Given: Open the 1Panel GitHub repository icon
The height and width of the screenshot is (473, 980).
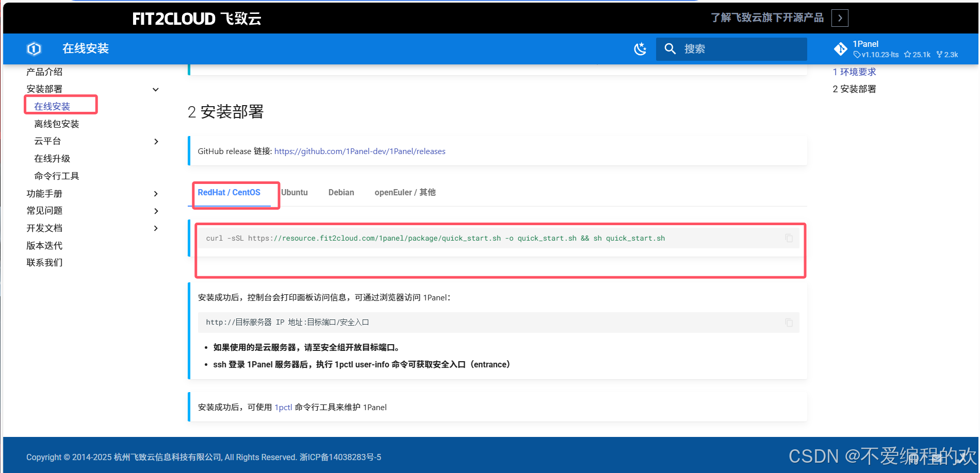Looking at the screenshot, I should pyautogui.click(x=841, y=49).
